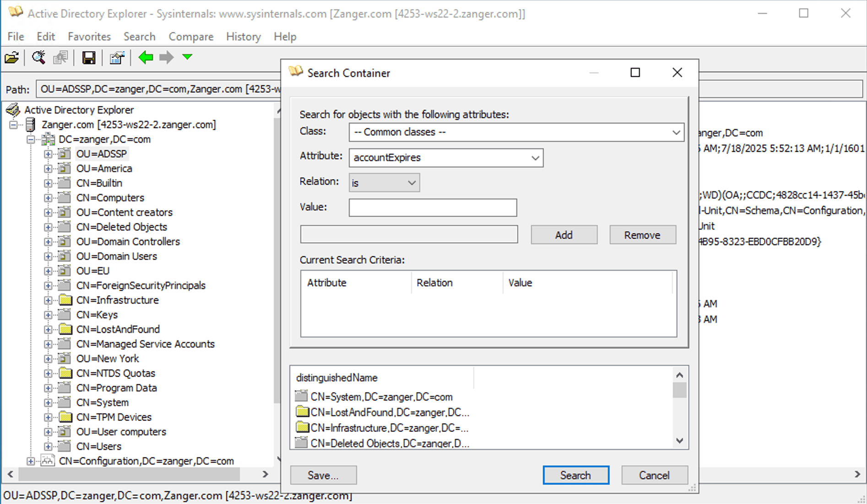Save a snapshot with the floppy disk icon
Viewport: 867px width, 504px height.
(89, 57)
